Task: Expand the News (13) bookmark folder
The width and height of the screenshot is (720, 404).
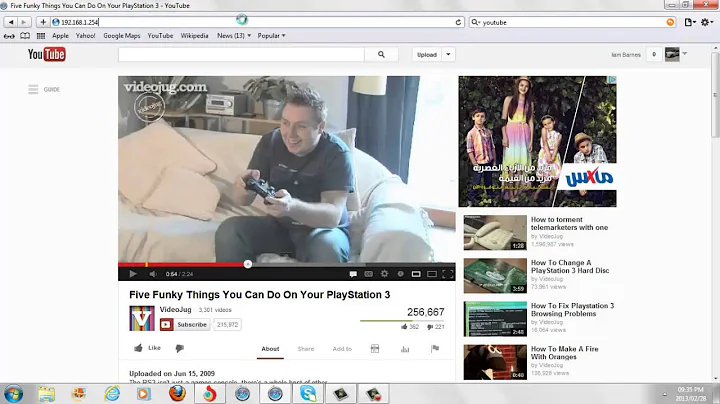Action: 234,36
